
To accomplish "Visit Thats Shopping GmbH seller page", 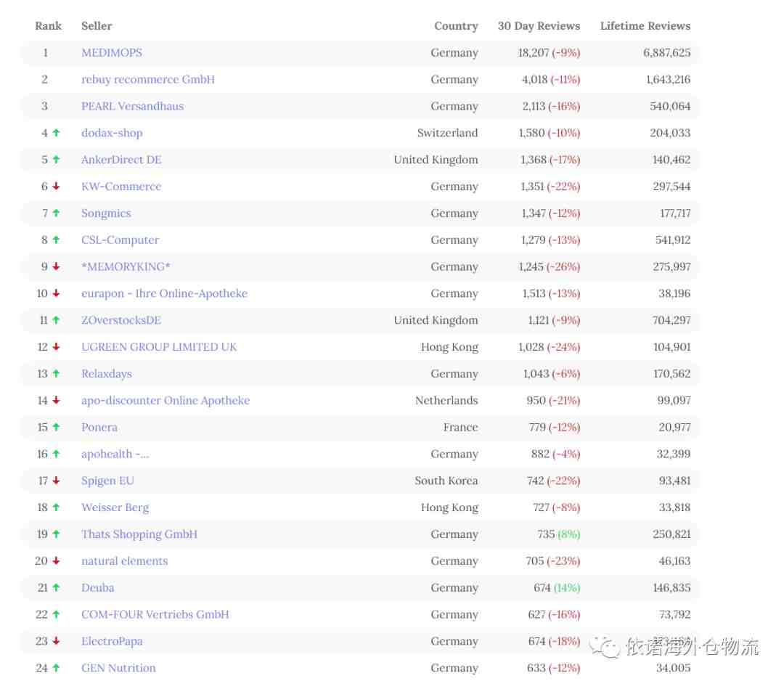I will [139, 534].
